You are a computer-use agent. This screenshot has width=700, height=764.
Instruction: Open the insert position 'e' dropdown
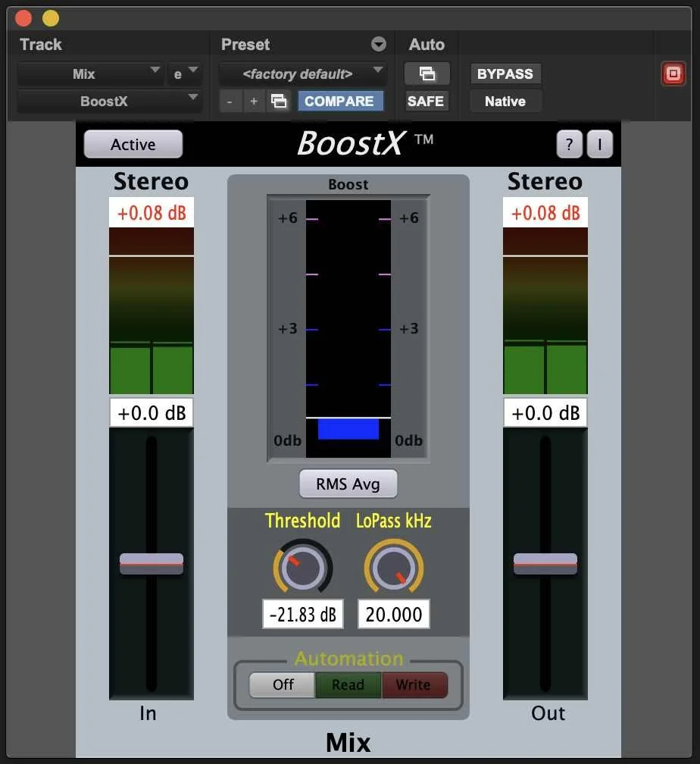click(x=184, y=74)
